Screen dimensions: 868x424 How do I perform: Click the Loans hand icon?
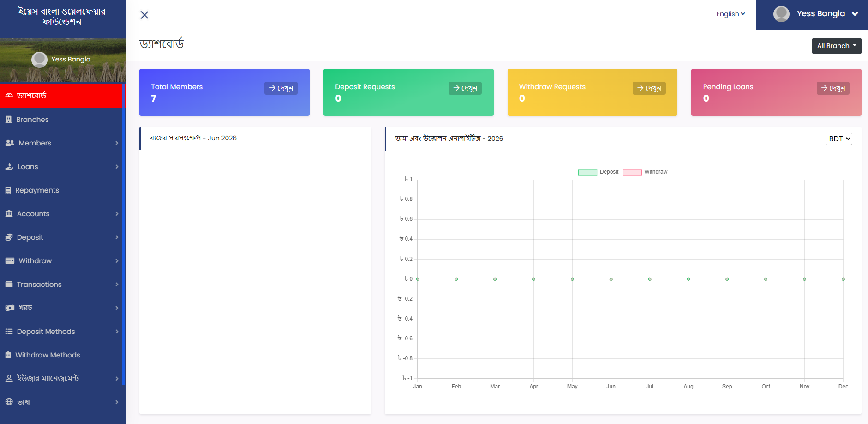point(9,167)
